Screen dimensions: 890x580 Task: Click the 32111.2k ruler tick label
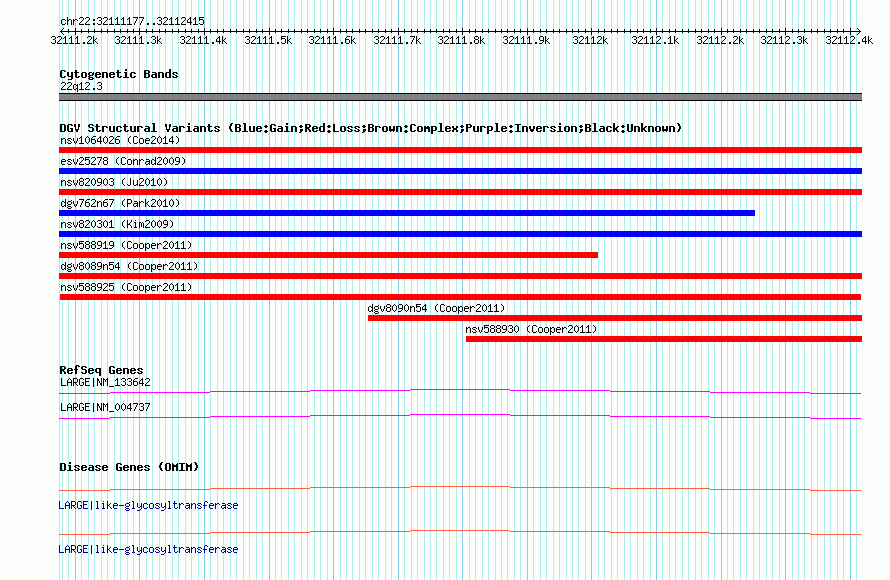74,40
